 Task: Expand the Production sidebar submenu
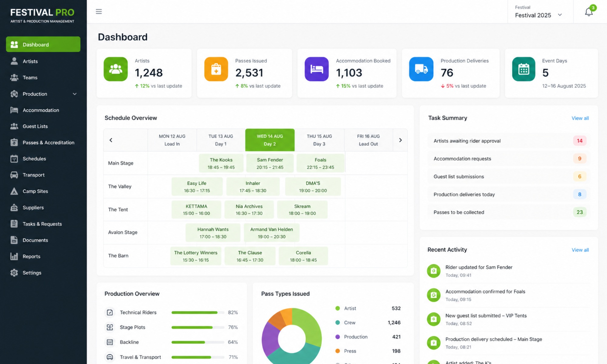point(75,94)
